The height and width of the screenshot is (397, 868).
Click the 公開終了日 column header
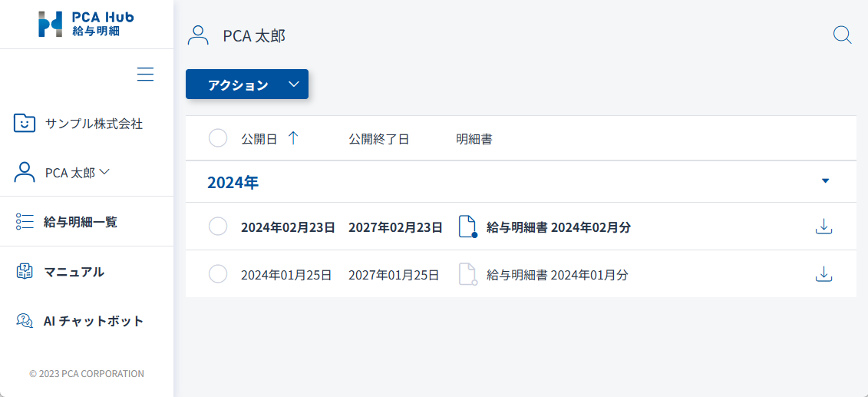378,139
